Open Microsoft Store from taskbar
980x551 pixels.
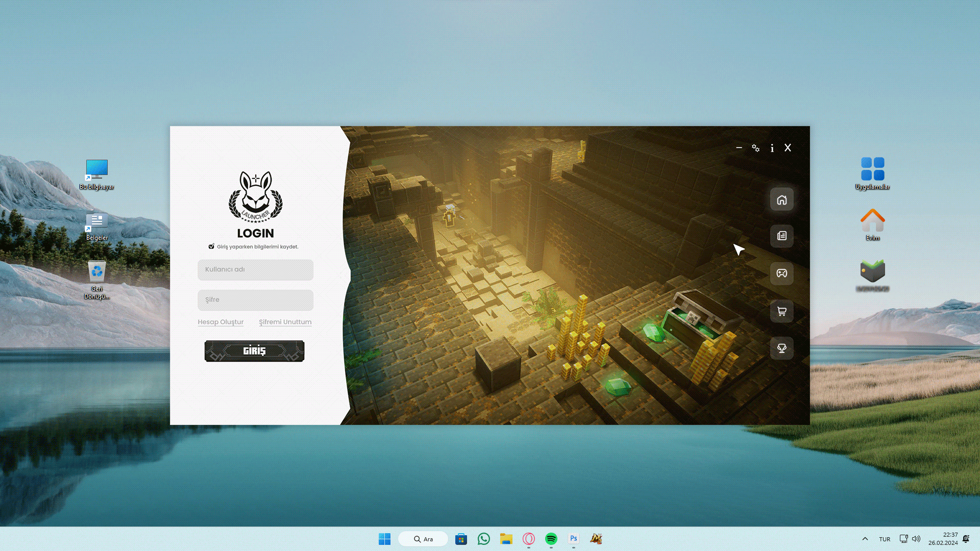[x=461, y=539]
